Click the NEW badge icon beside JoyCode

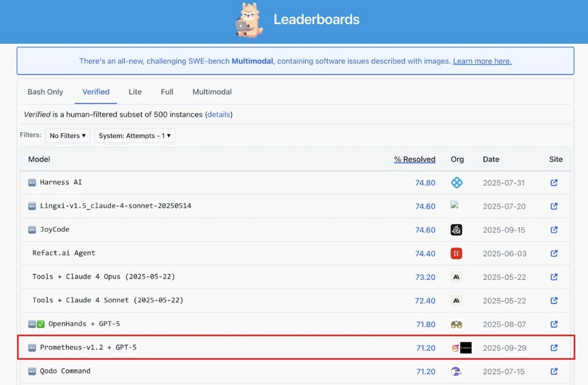click(x=32, y=229)
